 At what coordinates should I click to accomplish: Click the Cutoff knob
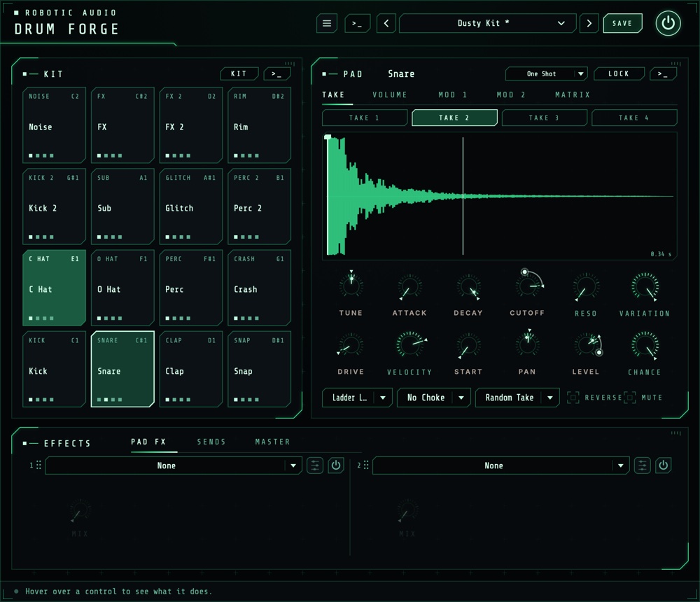point(528,285)
